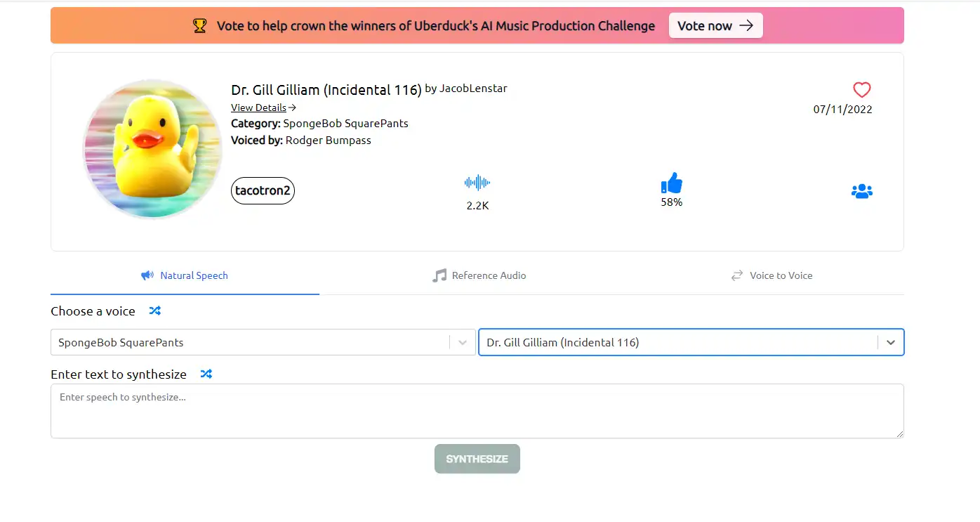Open the Dr. Gill Gilliam voice dropdown
This screenshot has width=980, height=522.
coord(691,342)
